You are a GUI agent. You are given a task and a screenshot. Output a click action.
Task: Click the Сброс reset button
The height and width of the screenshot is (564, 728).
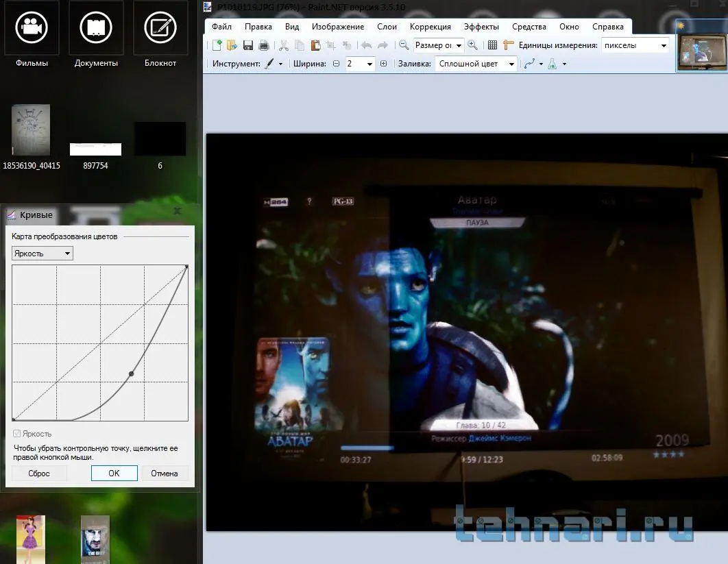39,474
